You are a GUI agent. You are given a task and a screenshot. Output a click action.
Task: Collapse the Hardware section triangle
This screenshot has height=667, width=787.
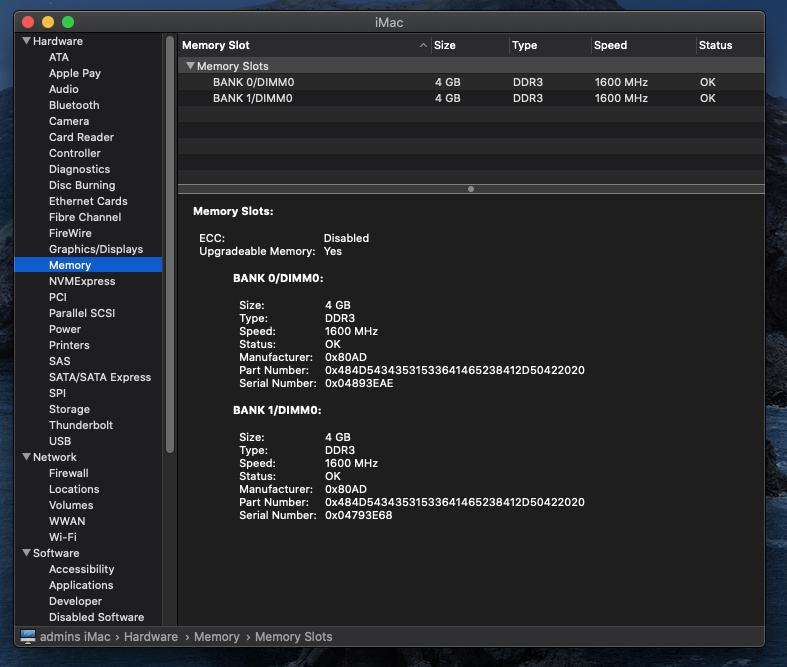(26, 41)
